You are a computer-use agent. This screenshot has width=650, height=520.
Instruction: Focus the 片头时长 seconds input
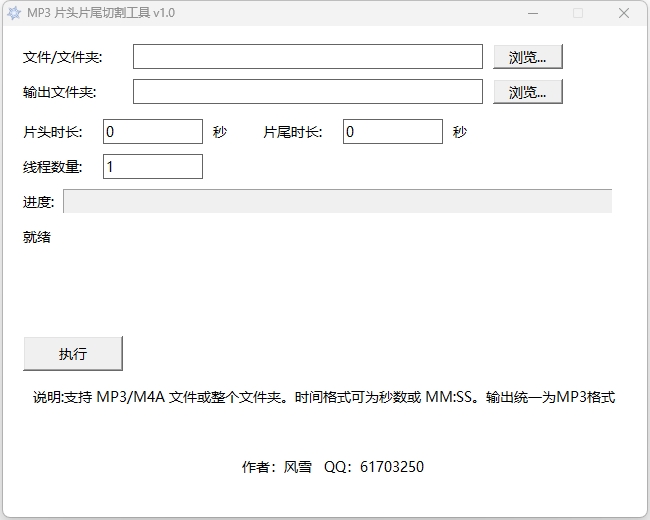pyautogui.click(x=153, y=131)
